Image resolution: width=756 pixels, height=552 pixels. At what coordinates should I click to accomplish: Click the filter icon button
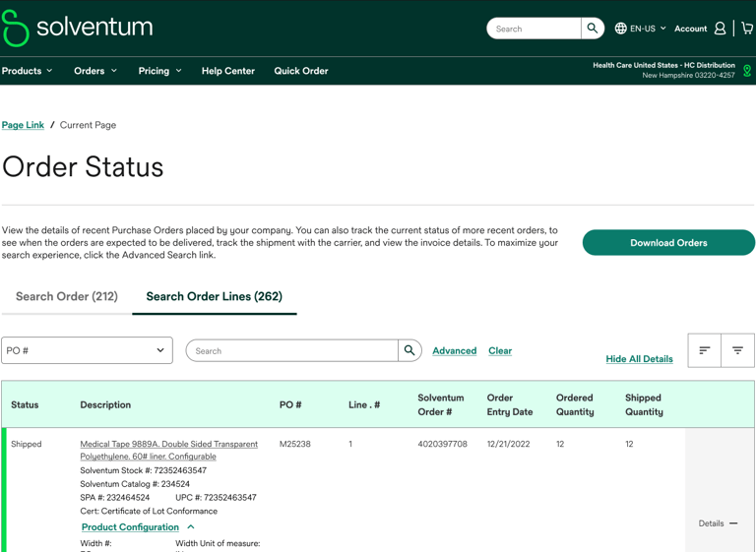(737, 350)
